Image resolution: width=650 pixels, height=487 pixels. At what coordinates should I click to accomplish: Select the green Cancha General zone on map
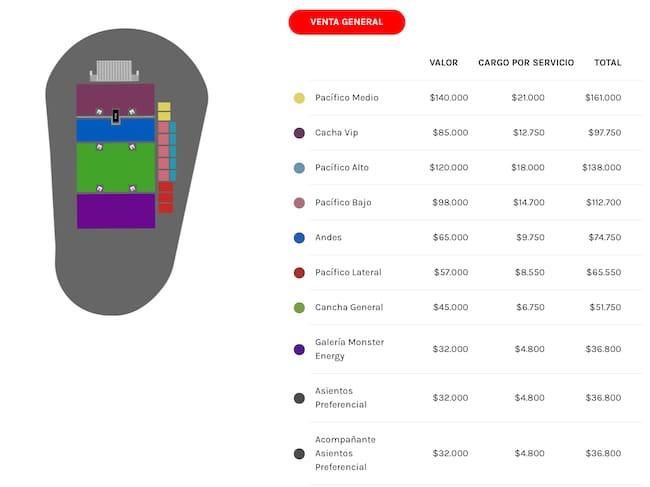tap(116, 168)
